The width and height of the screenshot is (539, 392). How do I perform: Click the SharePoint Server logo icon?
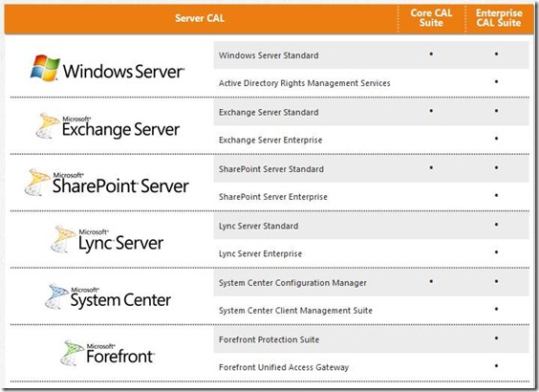click(37, 182)
